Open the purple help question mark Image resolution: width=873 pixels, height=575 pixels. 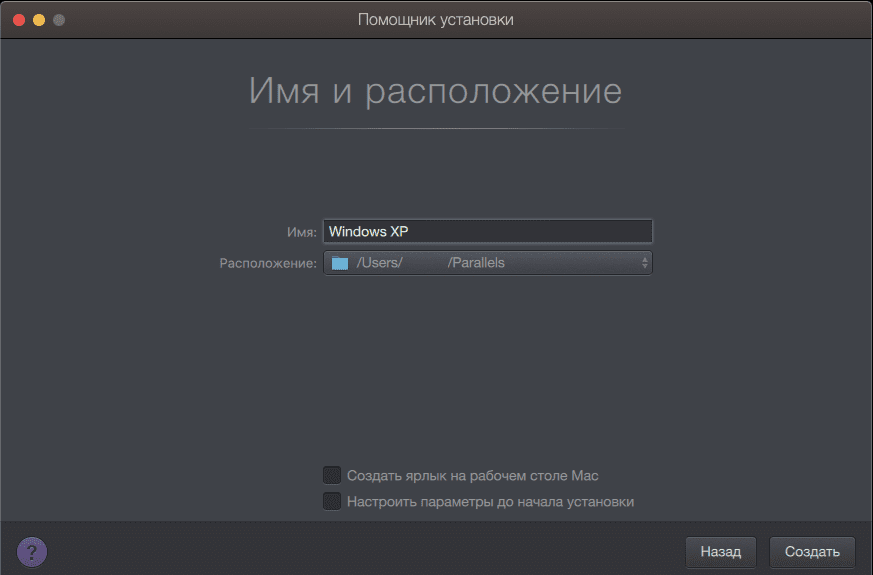pos(32,552)
